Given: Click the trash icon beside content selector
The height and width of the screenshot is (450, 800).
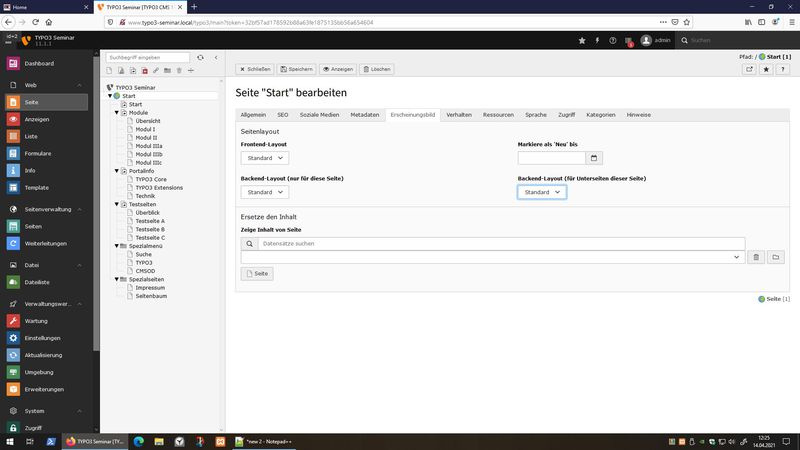Looking at the screenshot, I should (756, 257).
